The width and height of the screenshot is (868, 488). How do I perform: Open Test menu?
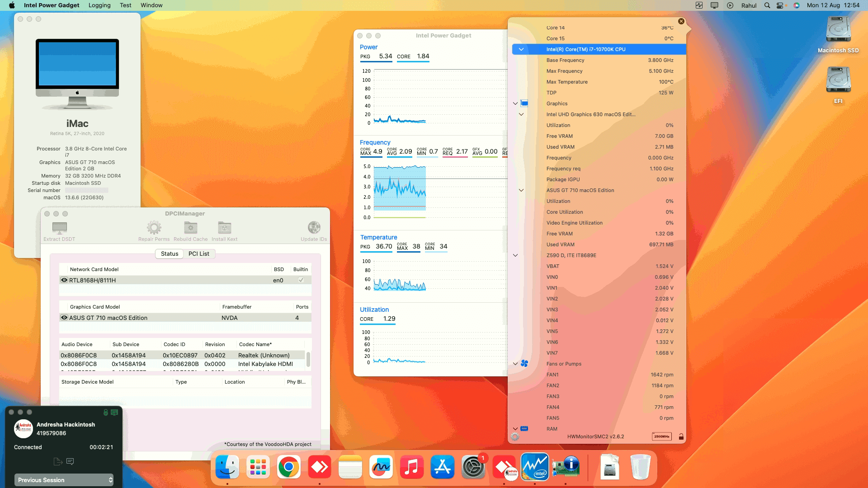click(x=126, y=5)
